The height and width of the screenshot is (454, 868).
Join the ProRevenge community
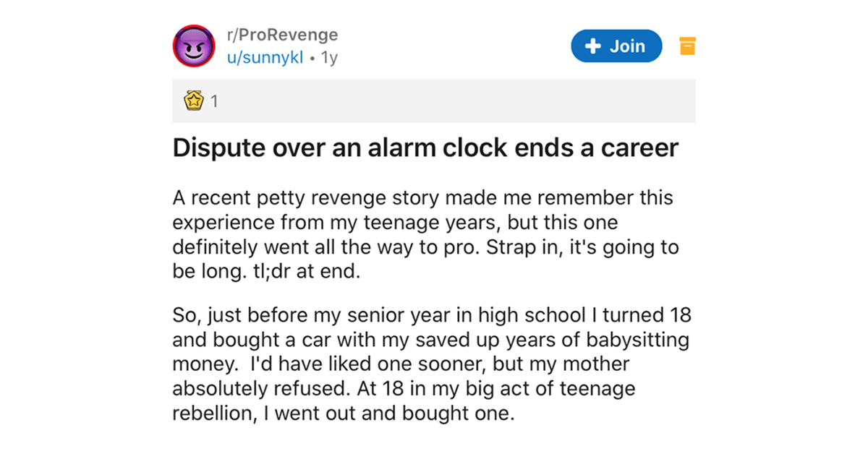616,46
